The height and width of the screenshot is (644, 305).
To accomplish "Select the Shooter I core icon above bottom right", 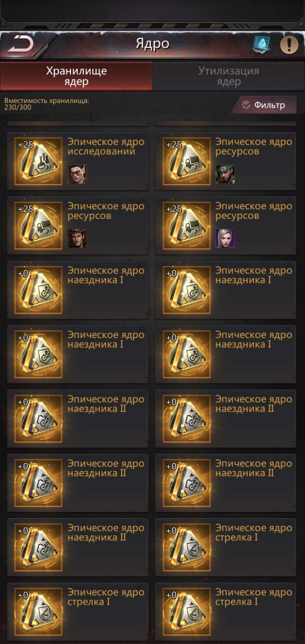I will (187, 547).
